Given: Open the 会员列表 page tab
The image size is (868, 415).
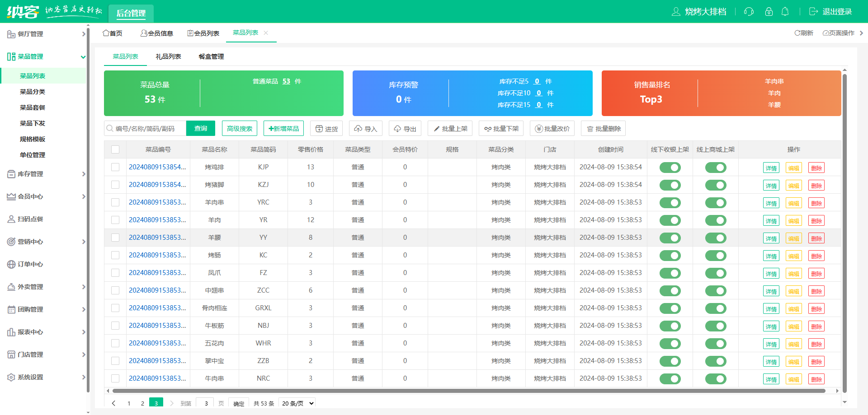Looking at the screenshot, I should tap(203, 33).
